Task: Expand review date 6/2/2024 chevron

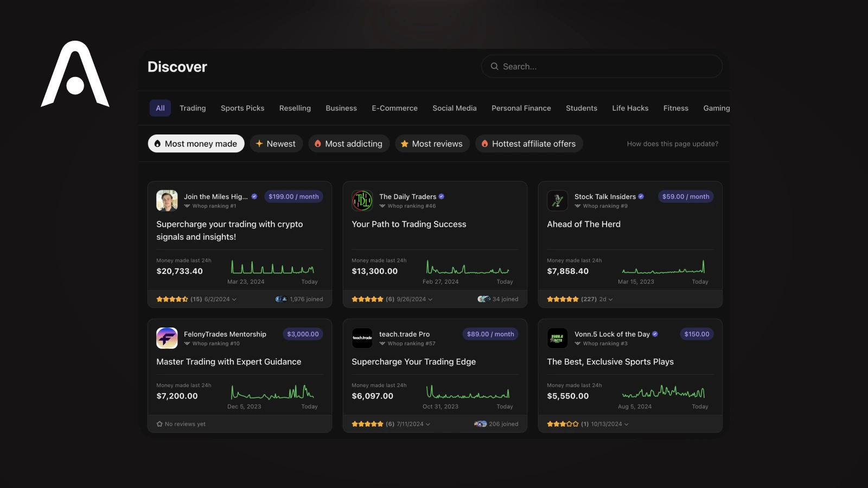Action: click(x=234, y=299)
